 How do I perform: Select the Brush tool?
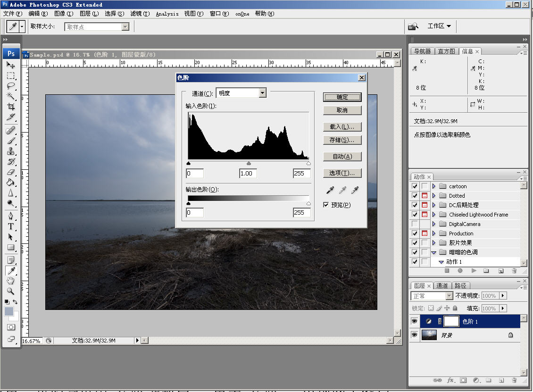coord(10,141)
